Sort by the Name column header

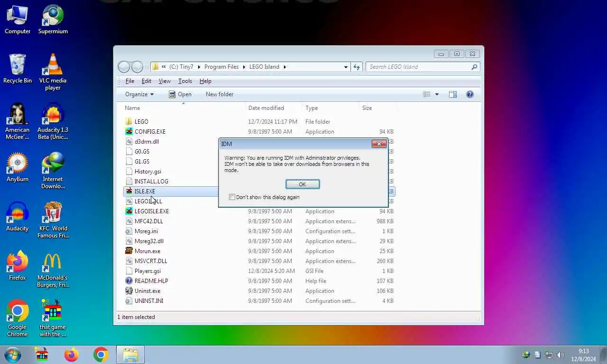[184, 108]
